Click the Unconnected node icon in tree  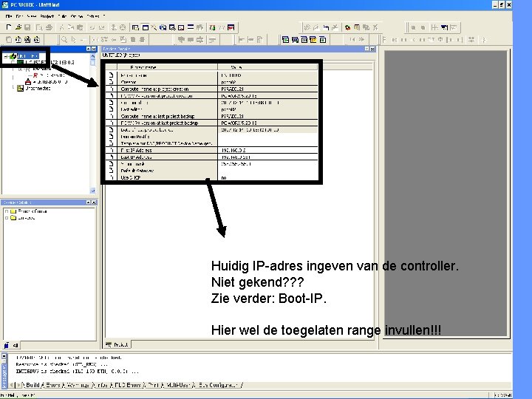click(21, 88)
